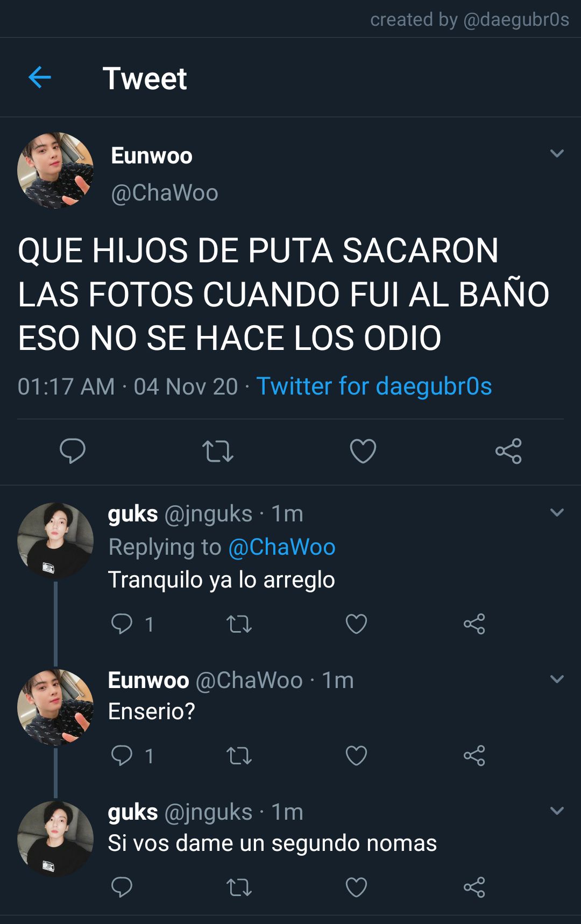This screenshot has height=924, width=581.
Task: Open guks profile picture on first reply
Action: tap(55, 541)
